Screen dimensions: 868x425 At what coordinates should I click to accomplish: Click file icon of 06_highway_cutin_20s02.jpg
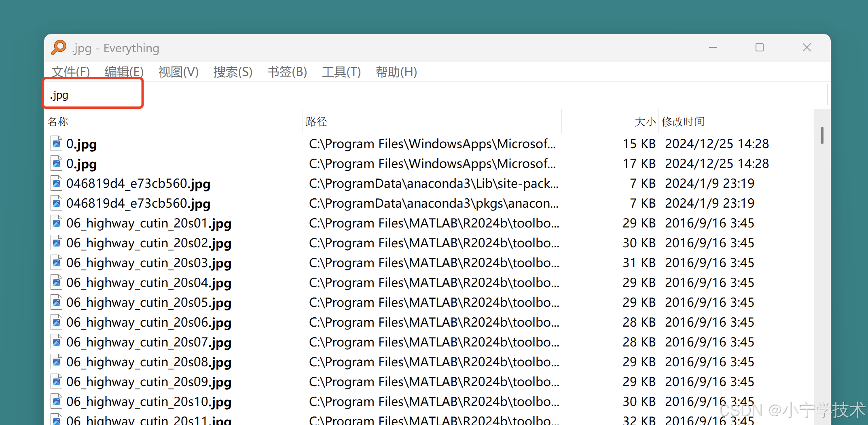[57, 243]
